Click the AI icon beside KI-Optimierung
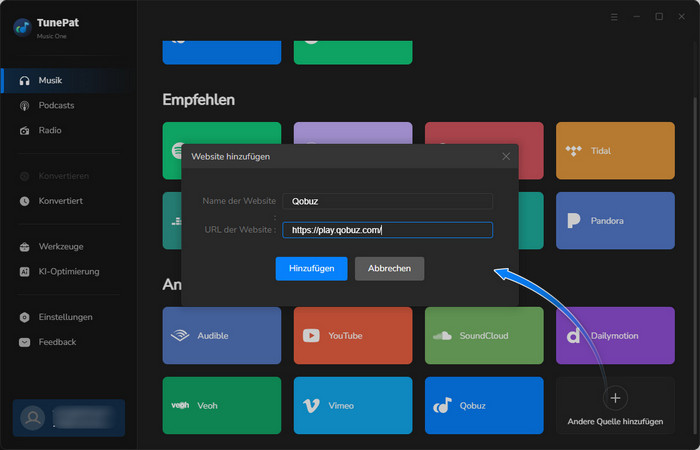 click(25, 271)
